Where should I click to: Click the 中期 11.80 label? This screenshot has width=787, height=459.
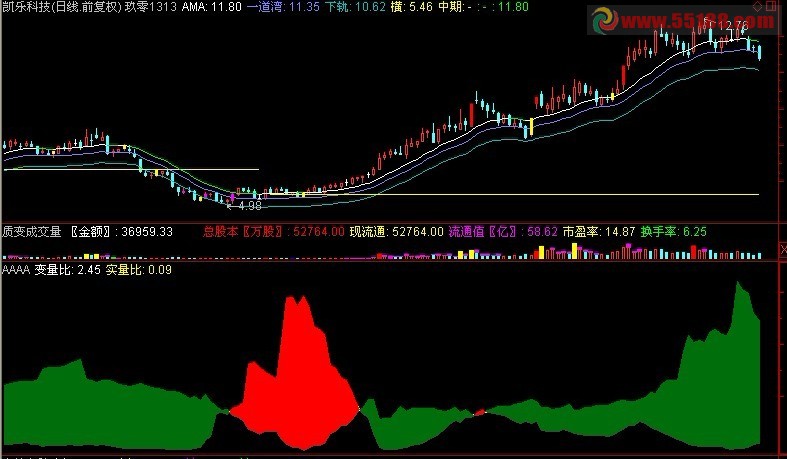[x=483, y=7]
